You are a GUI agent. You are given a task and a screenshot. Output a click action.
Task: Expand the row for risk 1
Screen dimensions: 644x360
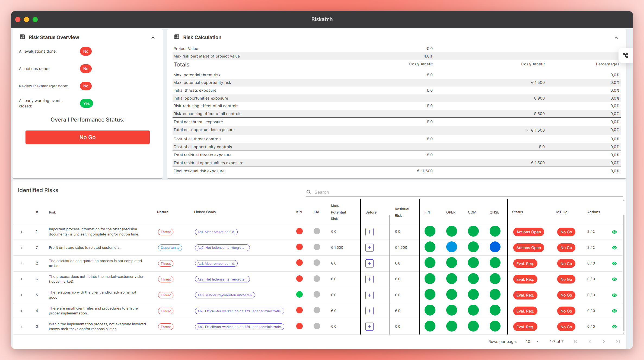point(21,232)
